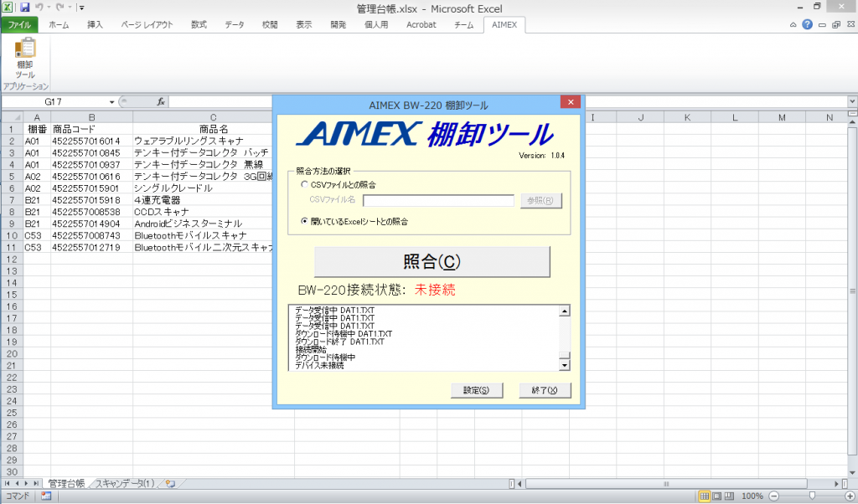Image resolution: width=858 pixels, height=504 pixels.
Task: Click the 終了(X) button
Action: pyautogui.click(x=545, y=390)
